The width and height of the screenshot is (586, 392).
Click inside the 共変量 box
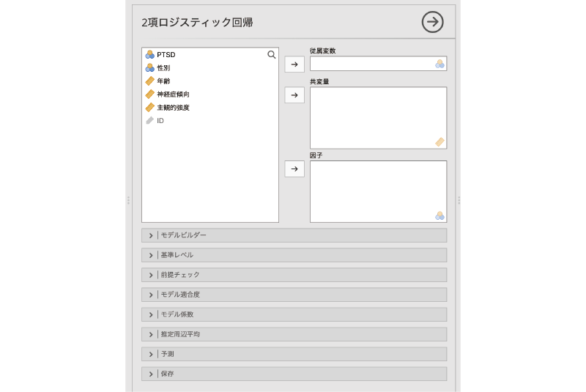pos(377,117)
